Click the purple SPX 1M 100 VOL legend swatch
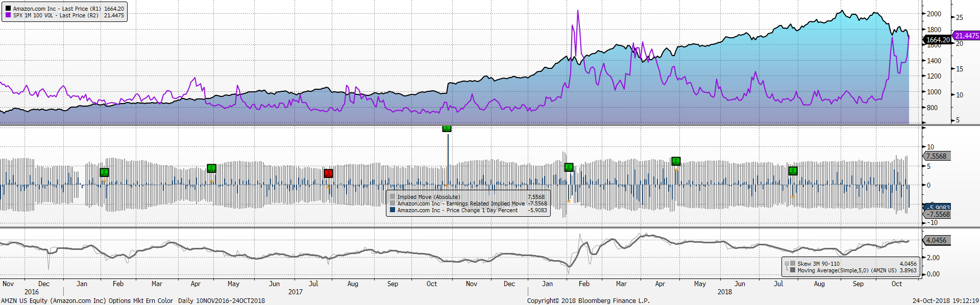980x305 pixels. (8, 15)
